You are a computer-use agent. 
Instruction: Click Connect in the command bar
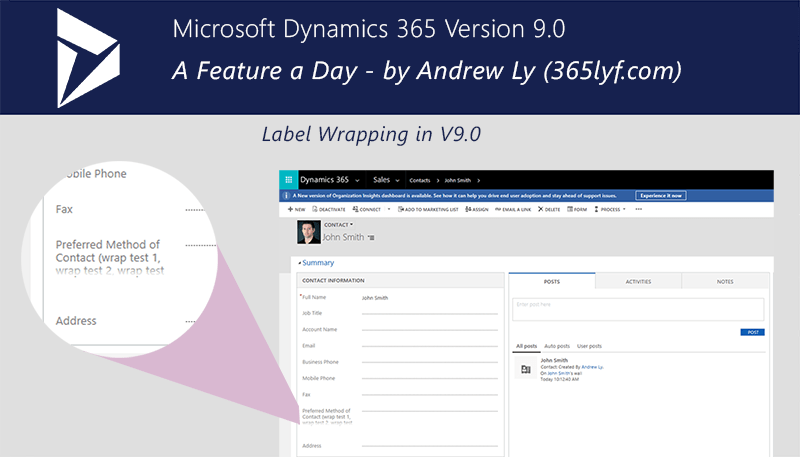366,209
